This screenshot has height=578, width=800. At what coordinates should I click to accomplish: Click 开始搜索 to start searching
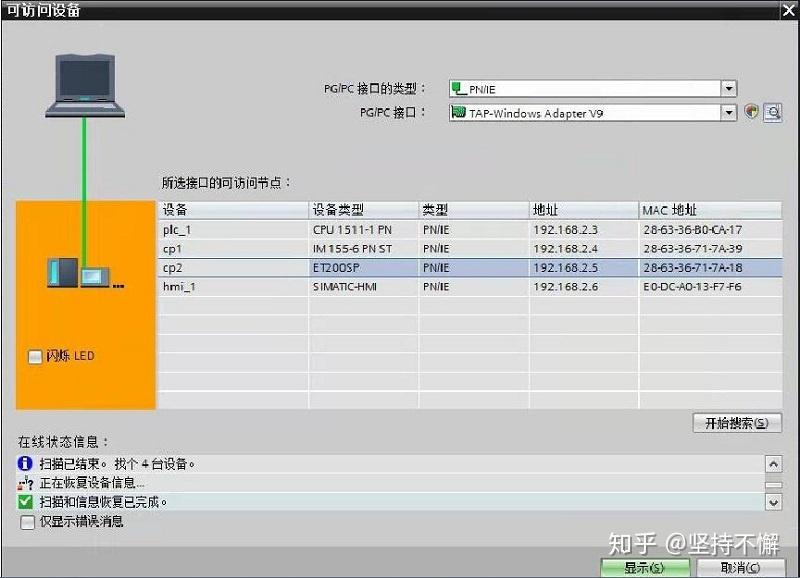(x=736, y=422)
